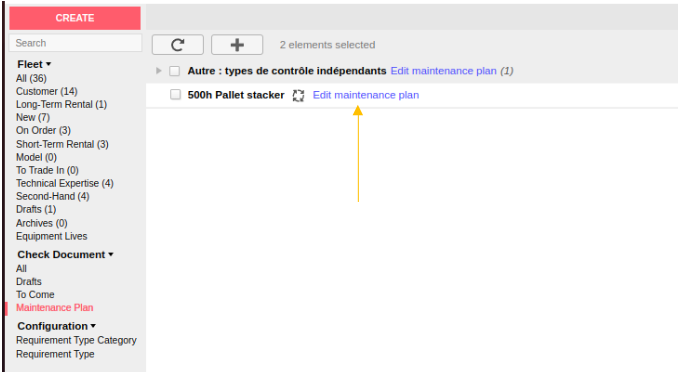Open Edit maintenance plan for 500h Pallet stacker
The width and height of the screenshot is (689, 372).
coord(366,95)
